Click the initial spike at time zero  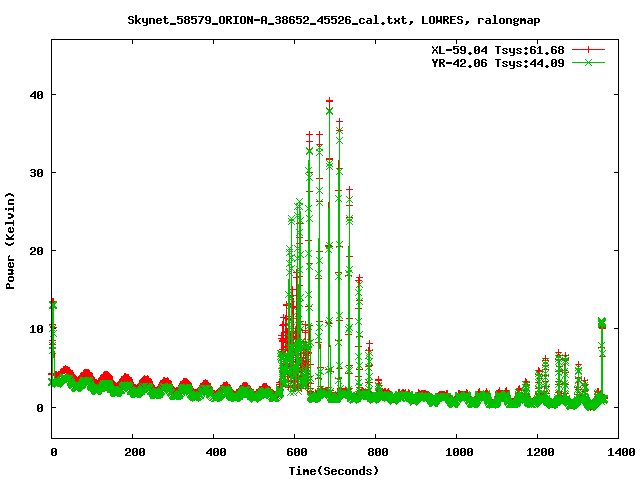[53, 304]
